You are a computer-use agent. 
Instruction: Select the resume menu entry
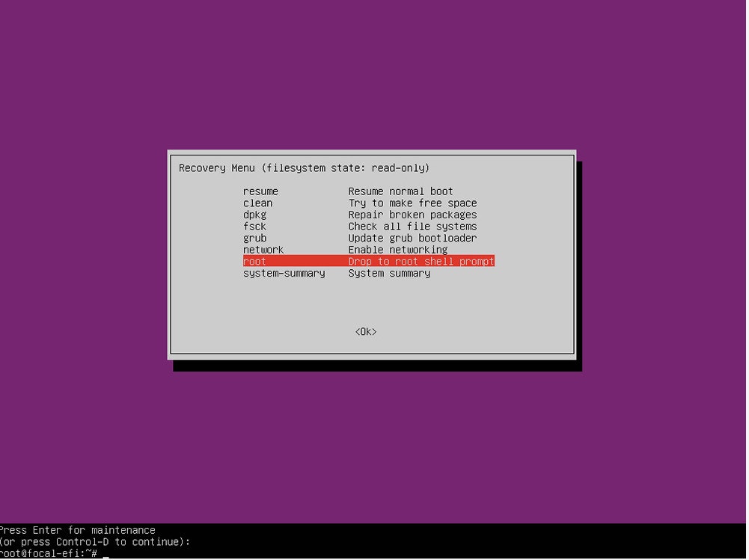260,191
